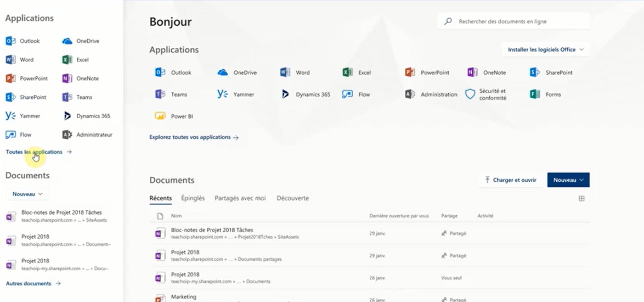The height and width of the screenshot is (302, 644).
Task: Click Excel in the main Applications grid
Action: click(x=357, y=72)
